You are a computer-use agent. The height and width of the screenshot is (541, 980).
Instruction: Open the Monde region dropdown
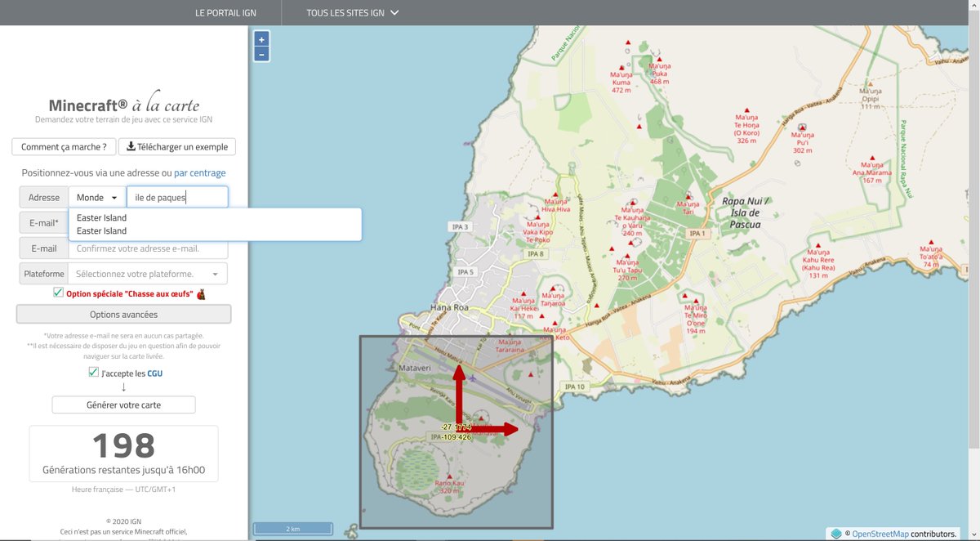[97, 198]
